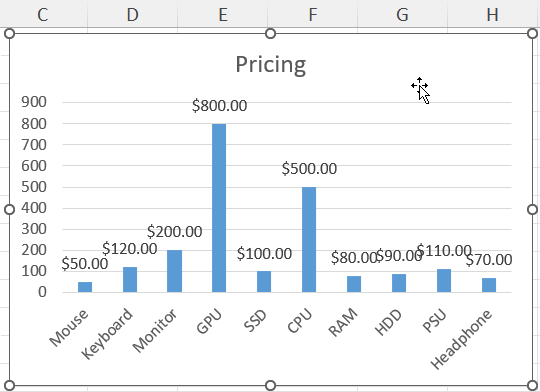Click the 0 value axis label
This screenshot has height=392, width=540.
click(x=42, y=292)
